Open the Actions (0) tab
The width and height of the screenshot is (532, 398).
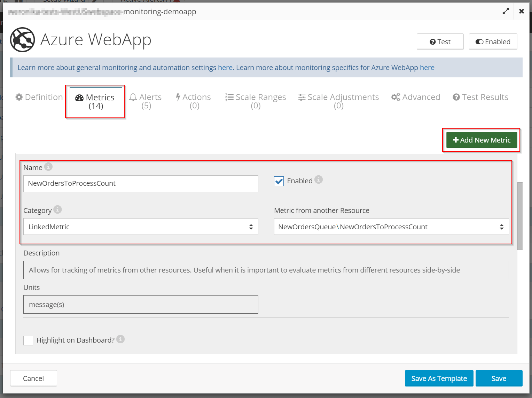(x=194, y=101)
